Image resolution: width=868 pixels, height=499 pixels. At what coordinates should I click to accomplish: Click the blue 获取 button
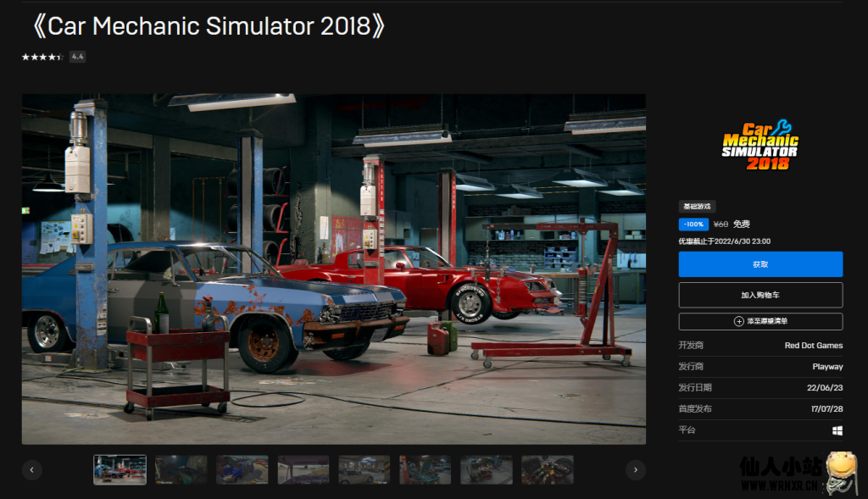pos(760,264)
